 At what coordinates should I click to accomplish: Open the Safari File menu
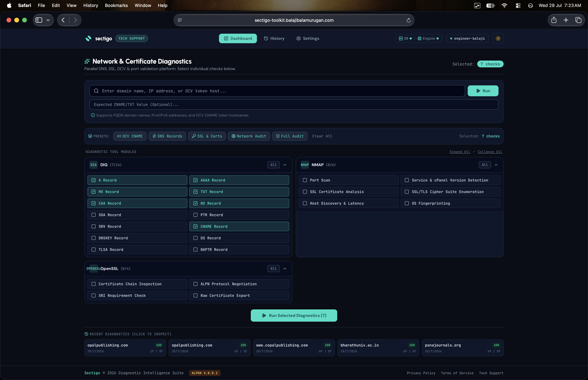click(41, 5)
